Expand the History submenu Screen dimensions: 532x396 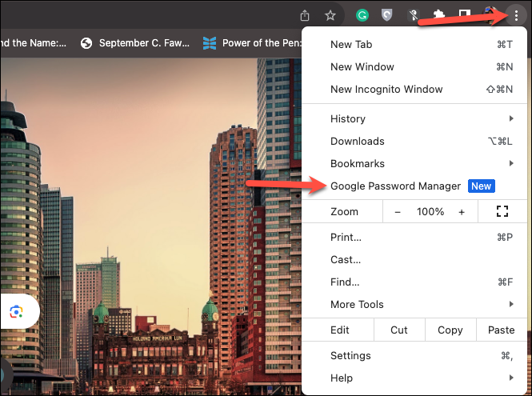[x=414, y=118]
